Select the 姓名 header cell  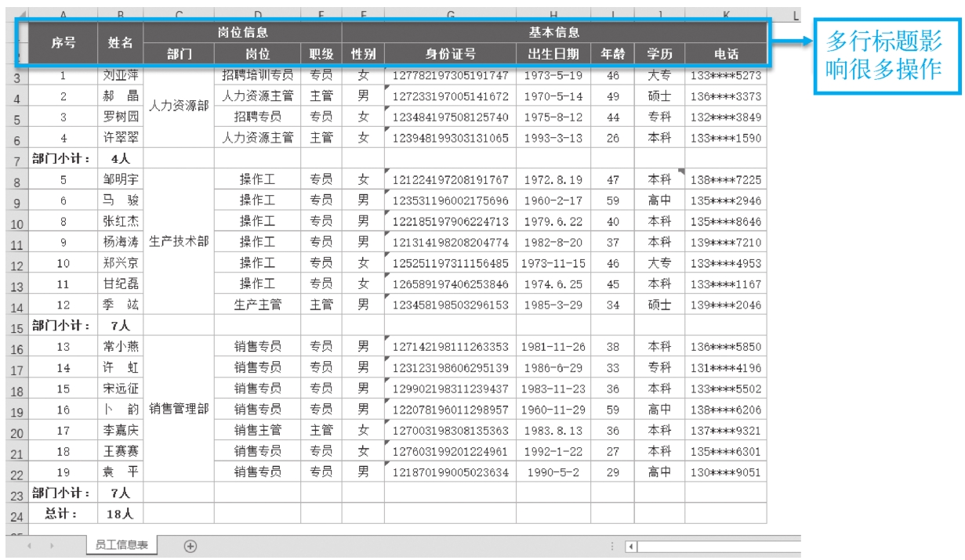coord(121,43)
